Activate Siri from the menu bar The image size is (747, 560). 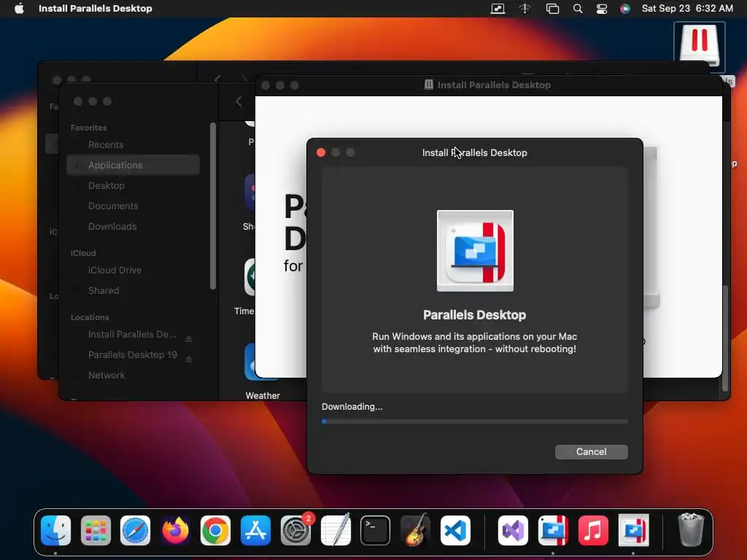coord(625,9)
